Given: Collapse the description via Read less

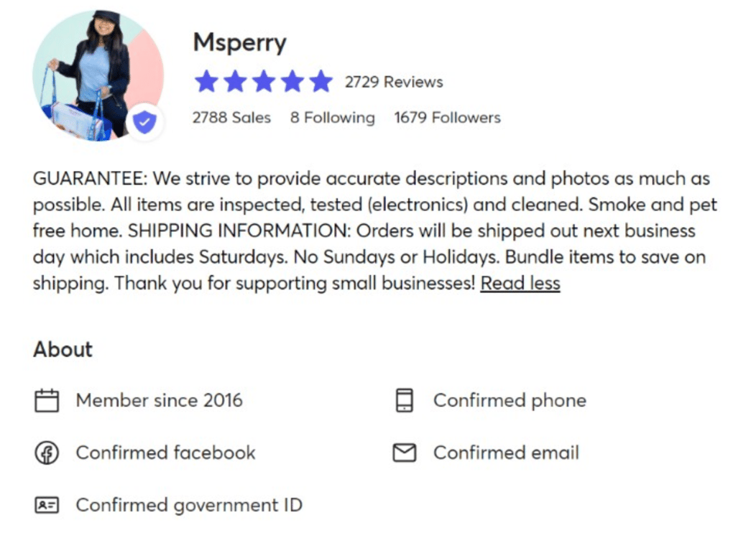Looking at the screenshot, I should (x=520, y=283).
